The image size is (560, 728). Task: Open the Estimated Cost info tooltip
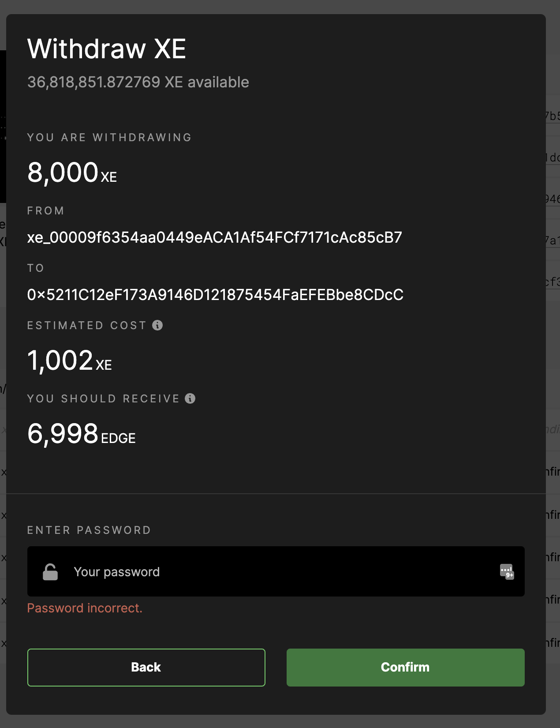click(x=157, y=326)
